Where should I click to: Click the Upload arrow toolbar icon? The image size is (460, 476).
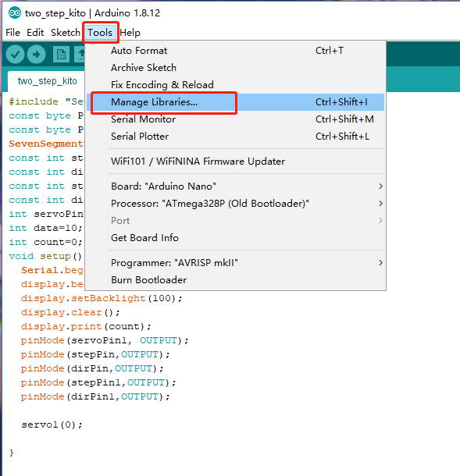pyautogui.click(x=36, y=55)
